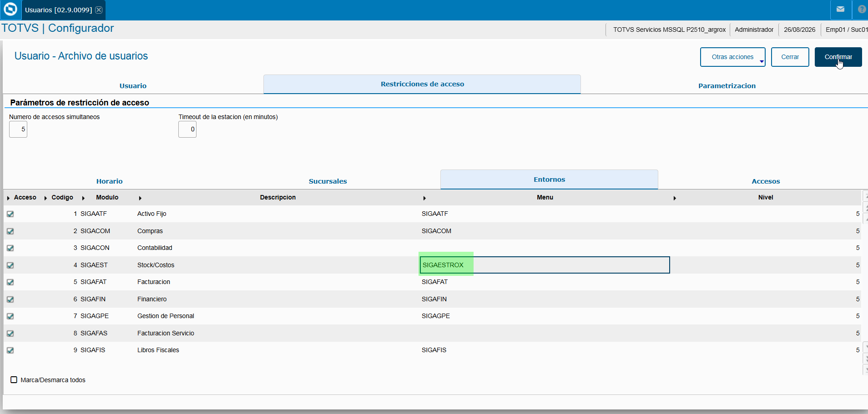Open the help question mark icon

[x=862, y=9]
